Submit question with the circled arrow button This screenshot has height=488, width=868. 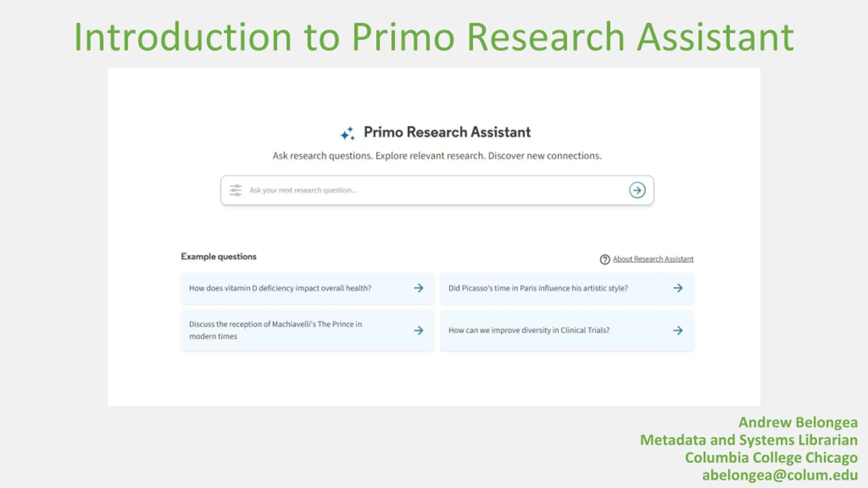[x=637, y=190]
